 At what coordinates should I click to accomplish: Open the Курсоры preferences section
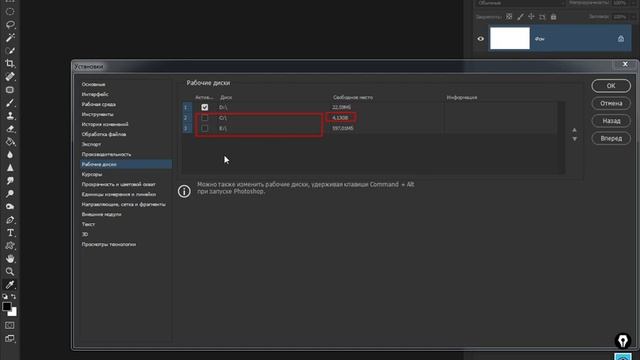tap(92, 174)
